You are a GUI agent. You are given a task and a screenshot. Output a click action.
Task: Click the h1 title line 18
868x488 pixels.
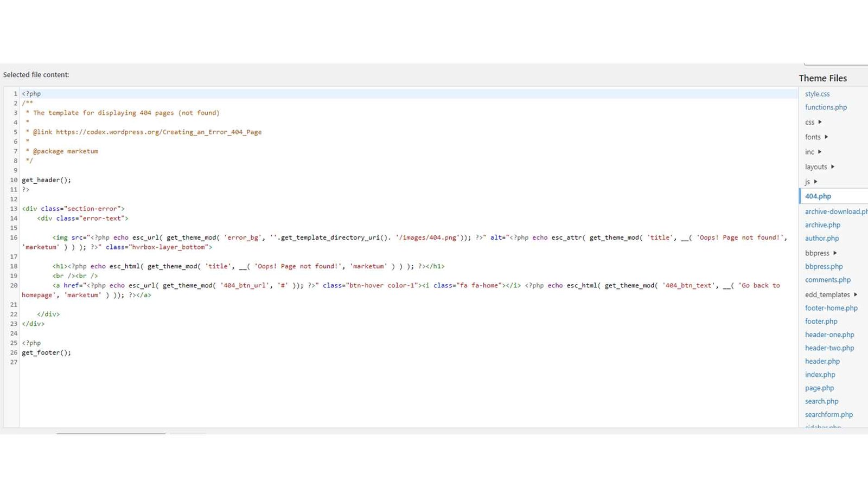[x=248, y=266]
